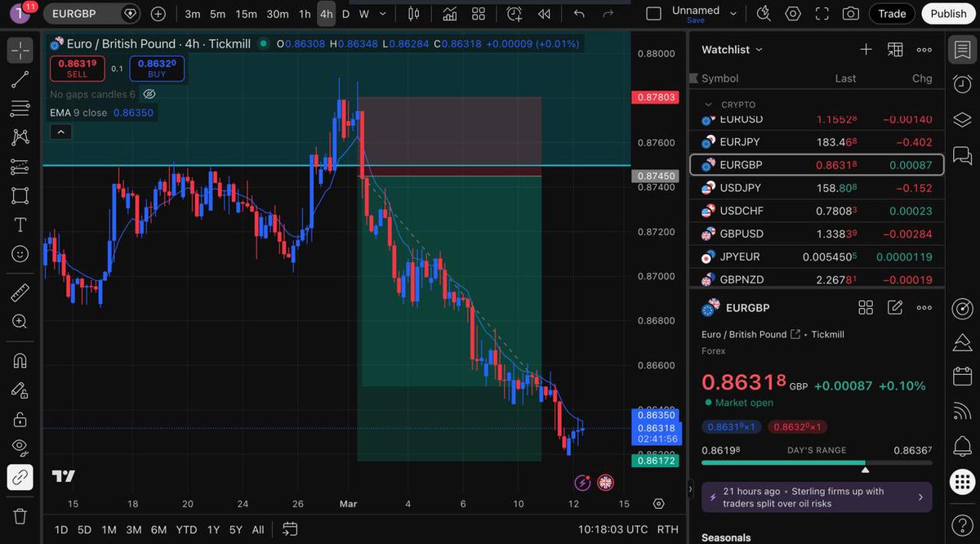Open chart settings hexagon icon

point(793,14)
